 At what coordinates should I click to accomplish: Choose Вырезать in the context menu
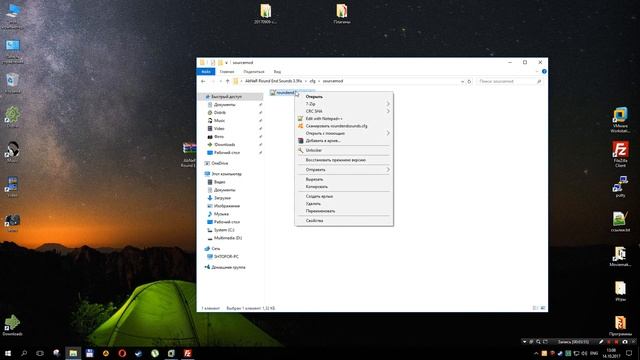tap(344, 179)
